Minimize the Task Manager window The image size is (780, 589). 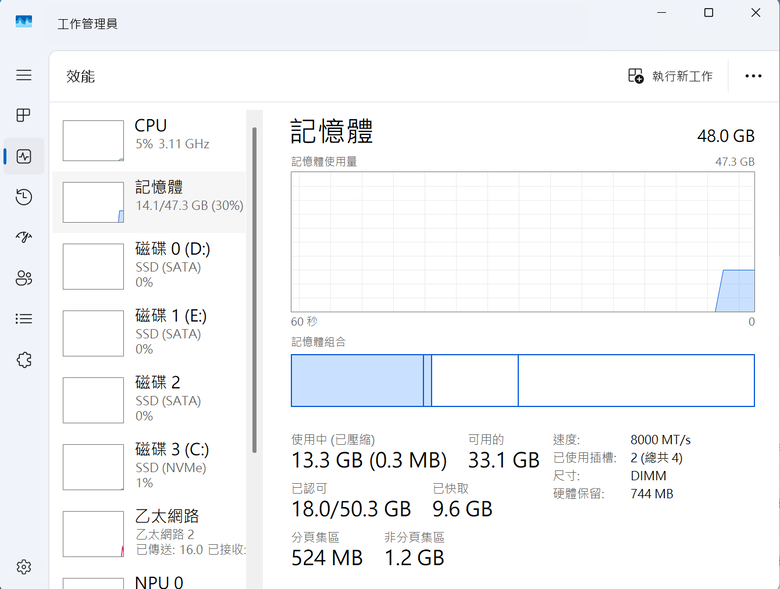point(662,12)
